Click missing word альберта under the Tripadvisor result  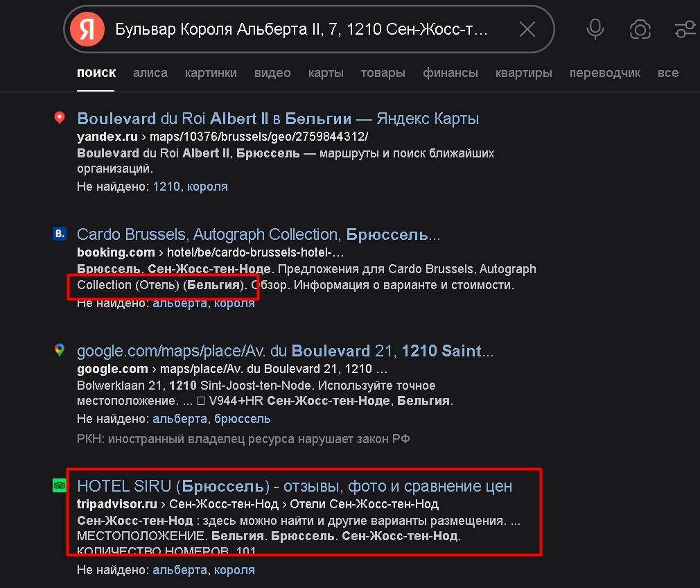(180, 570)
